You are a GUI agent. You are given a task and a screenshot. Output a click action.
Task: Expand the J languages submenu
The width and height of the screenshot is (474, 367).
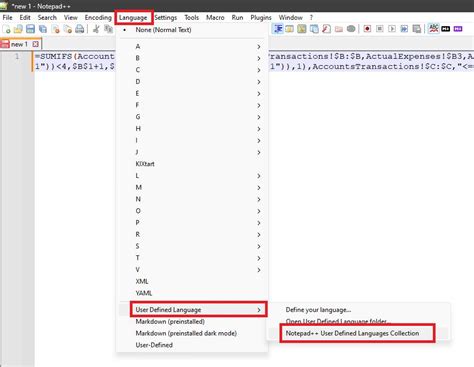pos(192,152)
